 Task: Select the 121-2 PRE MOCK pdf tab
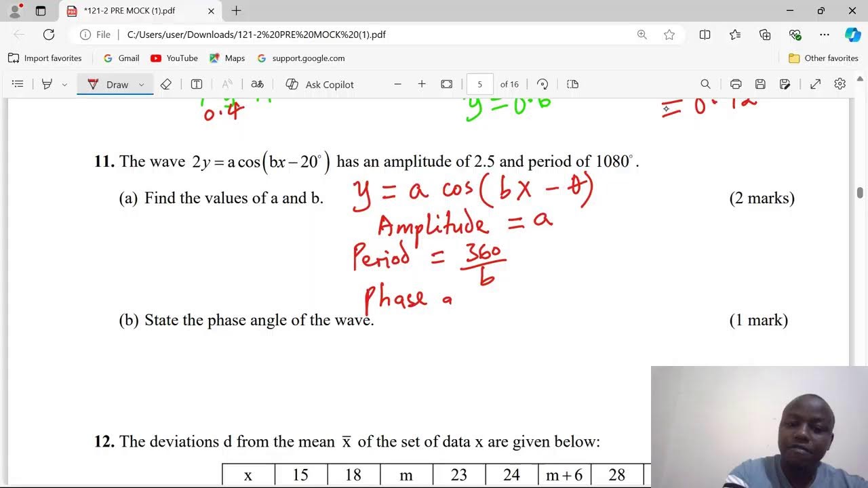[141, 11]
